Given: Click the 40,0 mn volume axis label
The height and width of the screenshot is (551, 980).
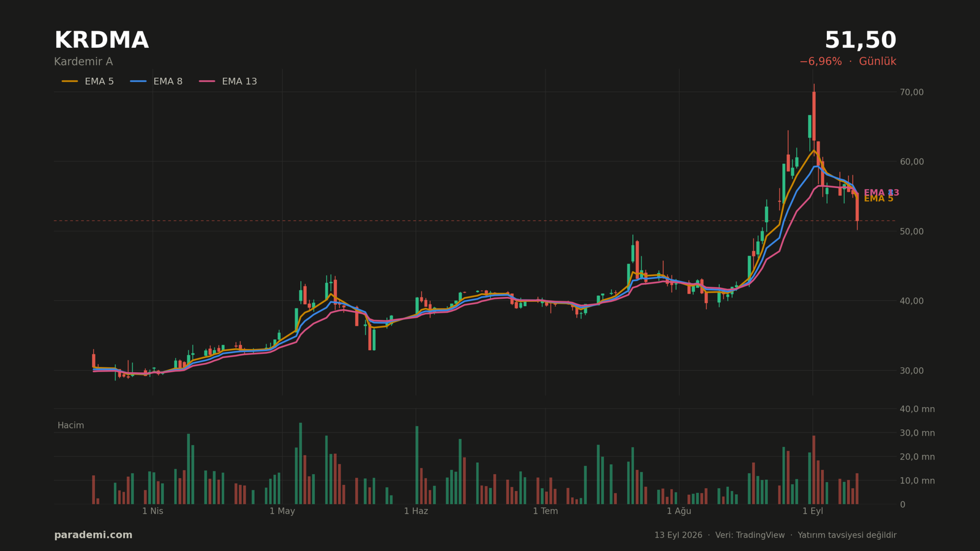Looking at the screenshot, I should tap(917, 409).
